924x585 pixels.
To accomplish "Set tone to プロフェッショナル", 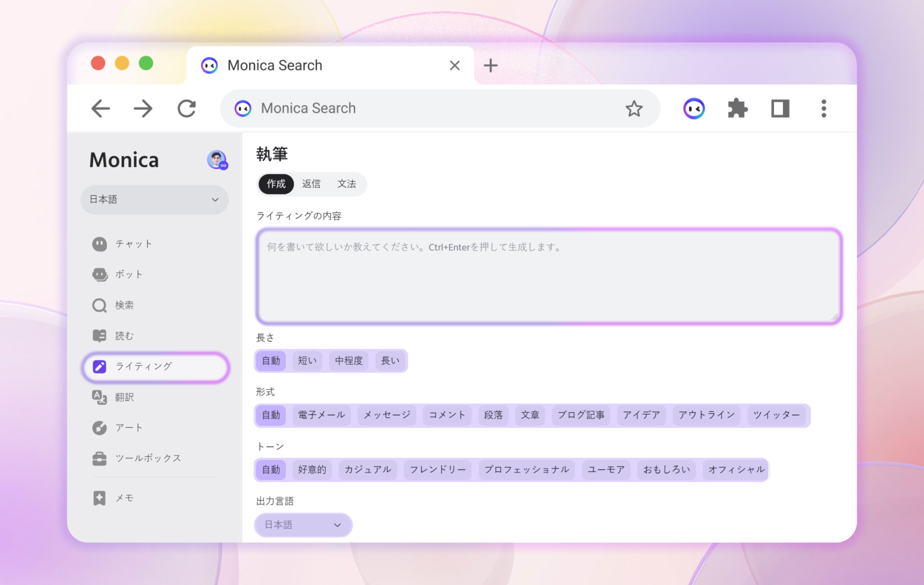I will click(526, 470).
